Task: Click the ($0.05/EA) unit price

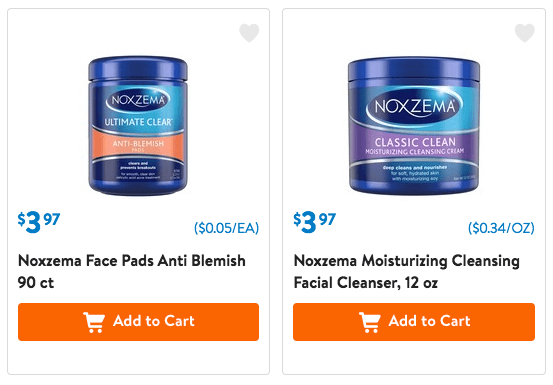Action: (x=226, y=228)
